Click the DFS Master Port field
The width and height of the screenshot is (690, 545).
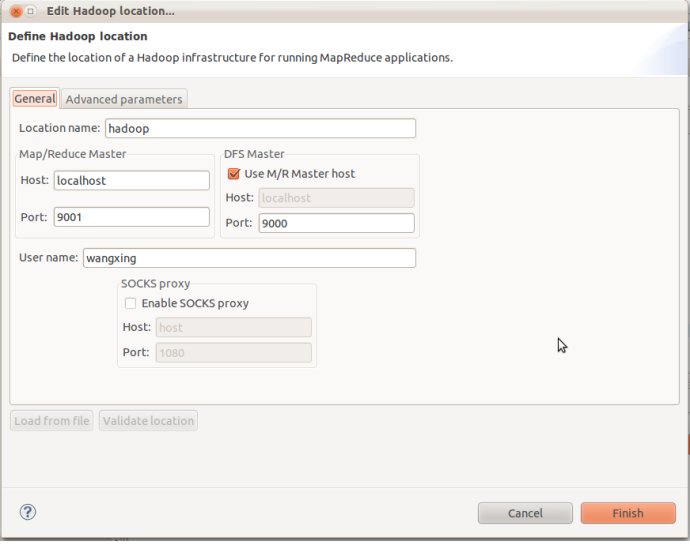point(337,223)
